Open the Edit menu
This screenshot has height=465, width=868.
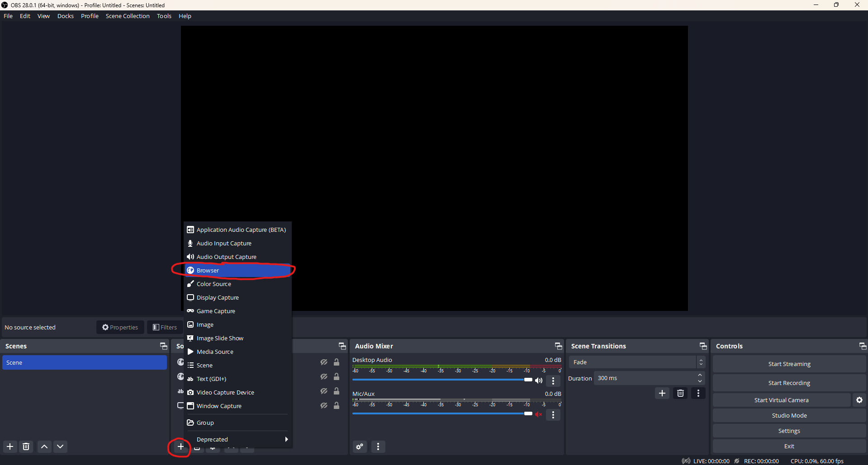click(x=25, y=16)
